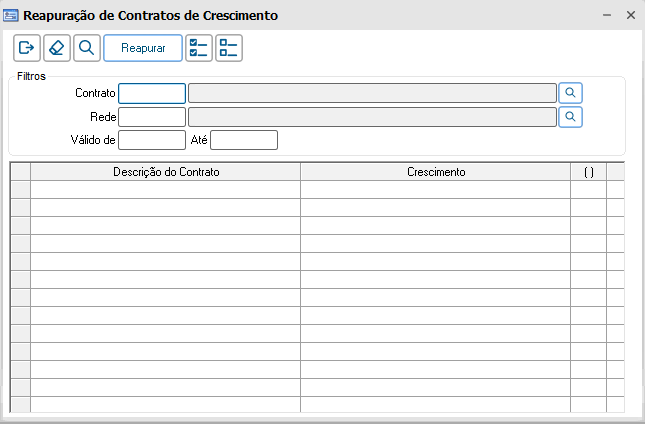Click the Contrato code input field
Viewport: 645px width, 424px height.
pos(152,93)
